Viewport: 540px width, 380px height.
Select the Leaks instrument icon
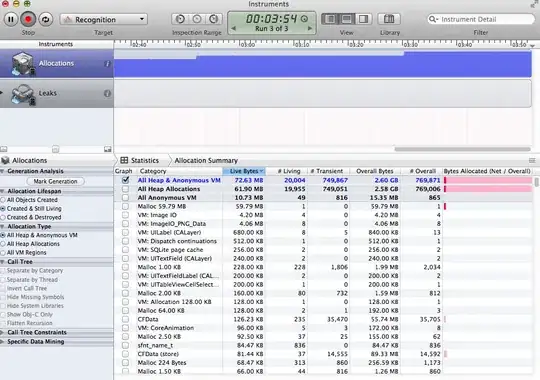click(23, 94)
